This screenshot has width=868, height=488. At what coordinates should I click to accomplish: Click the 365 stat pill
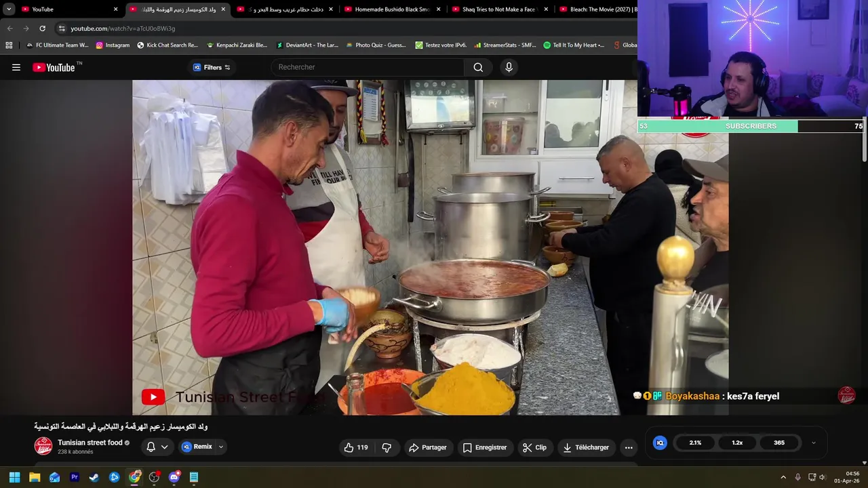coord(779,443)
